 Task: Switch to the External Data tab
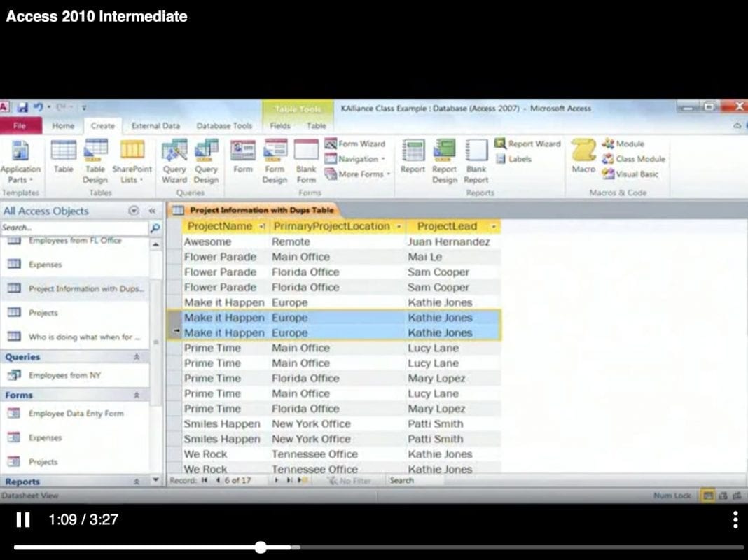click(x=155, y=126)
